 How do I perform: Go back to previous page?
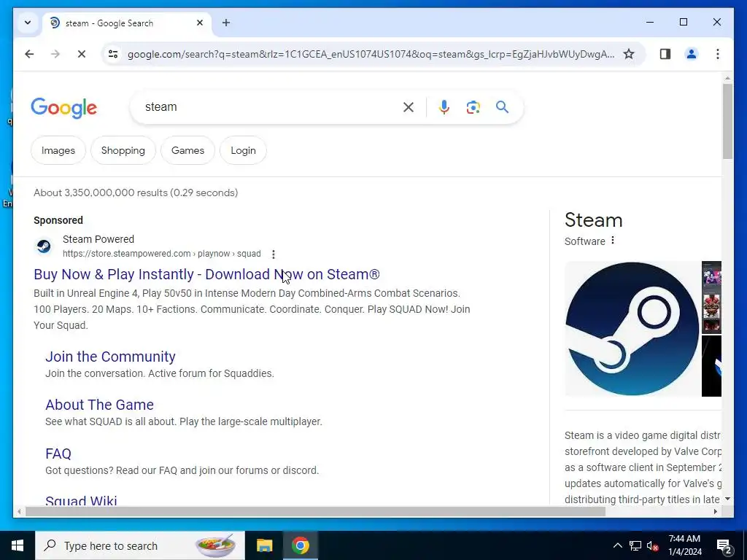[x=29, y=54]
